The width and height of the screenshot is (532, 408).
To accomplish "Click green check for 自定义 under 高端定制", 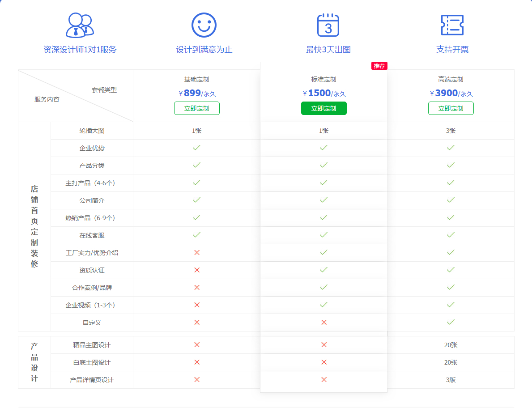I will pyautogui.click(x=451, y=323).
